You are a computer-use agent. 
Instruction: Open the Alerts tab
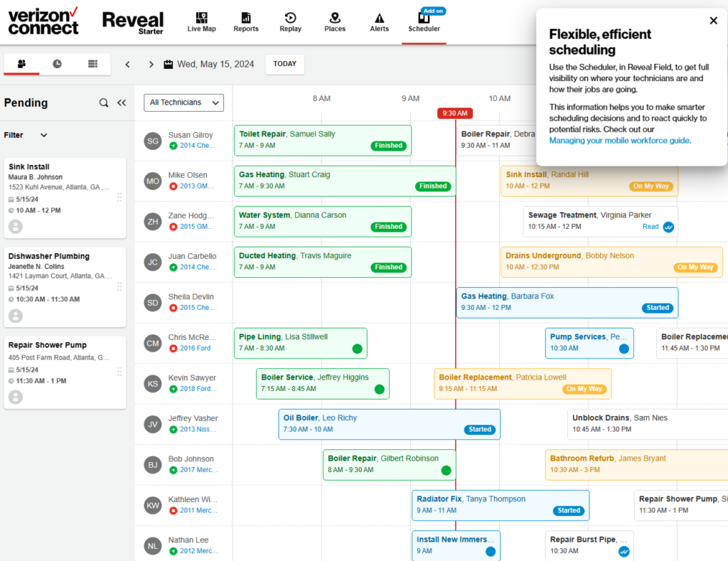point(379,22)
